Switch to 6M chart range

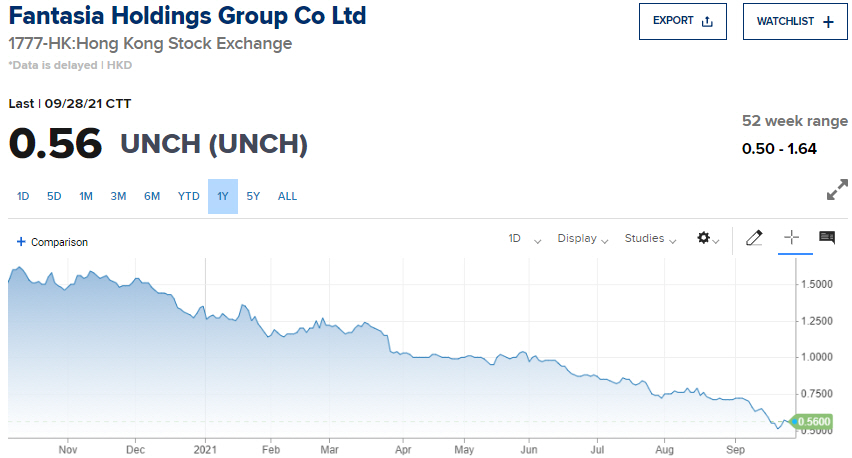tap(152, 196)
